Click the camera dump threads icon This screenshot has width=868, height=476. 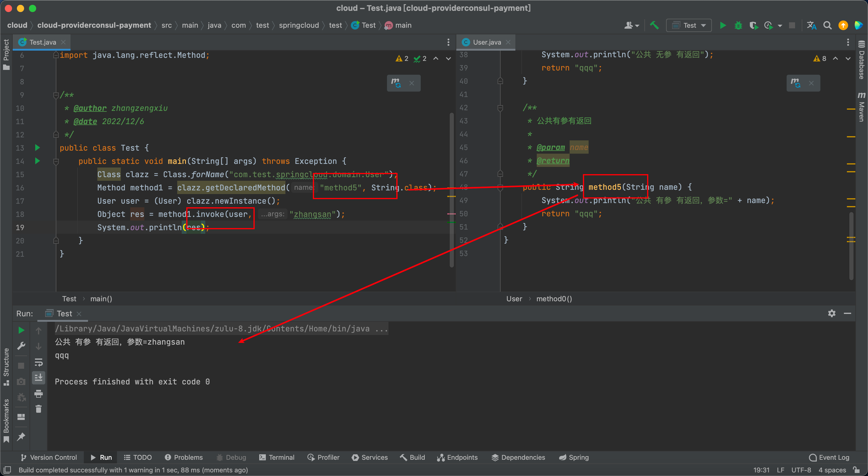point(21,381)
